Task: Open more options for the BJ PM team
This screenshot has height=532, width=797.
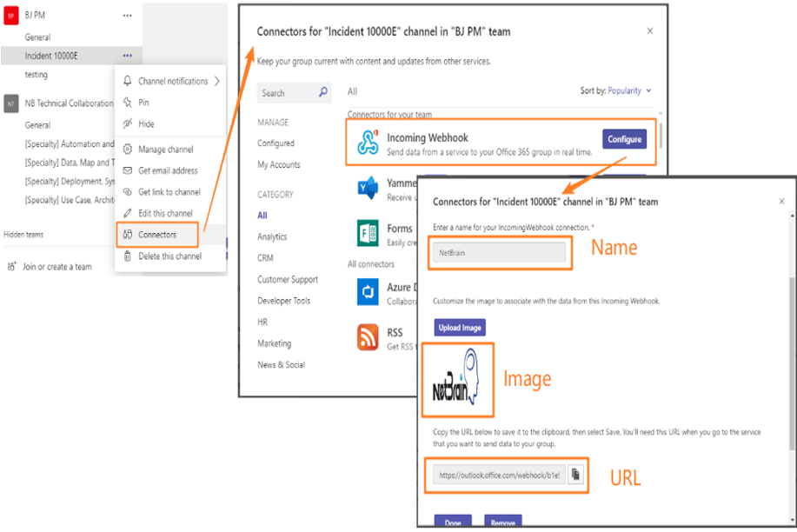Action: click(127, 15)
